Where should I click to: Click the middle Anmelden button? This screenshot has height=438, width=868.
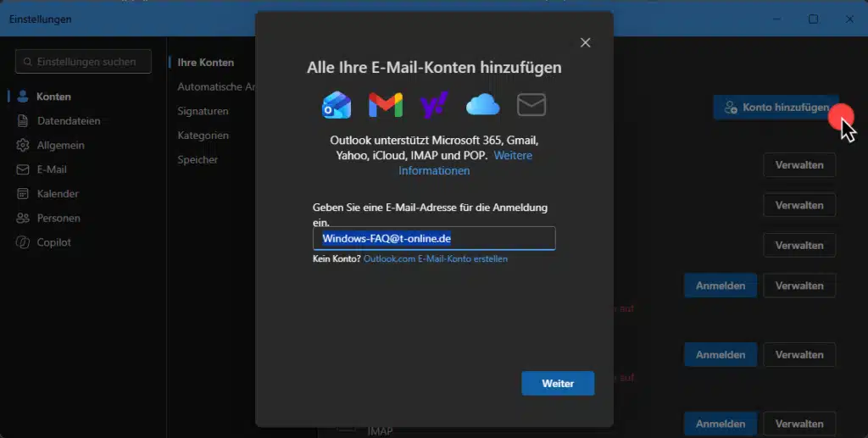tap(721, 355)
